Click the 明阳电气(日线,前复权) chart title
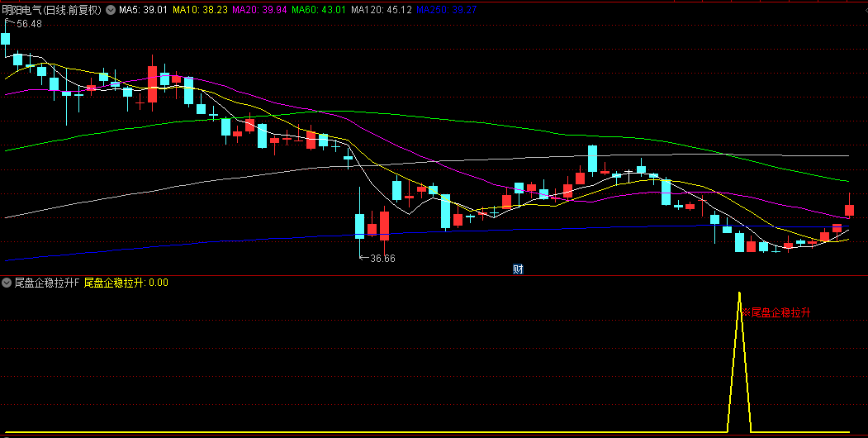The height and width of the screenshot is (438, 868). click(52, 10)
